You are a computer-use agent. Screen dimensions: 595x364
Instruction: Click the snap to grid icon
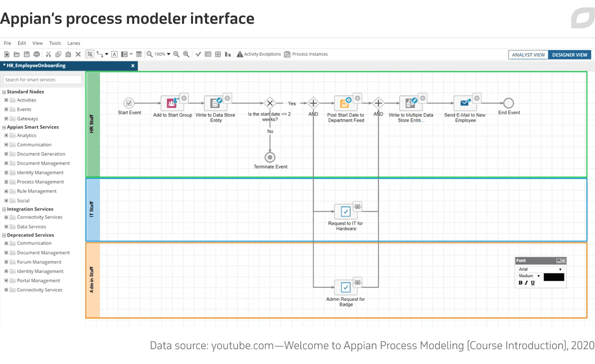218,54
